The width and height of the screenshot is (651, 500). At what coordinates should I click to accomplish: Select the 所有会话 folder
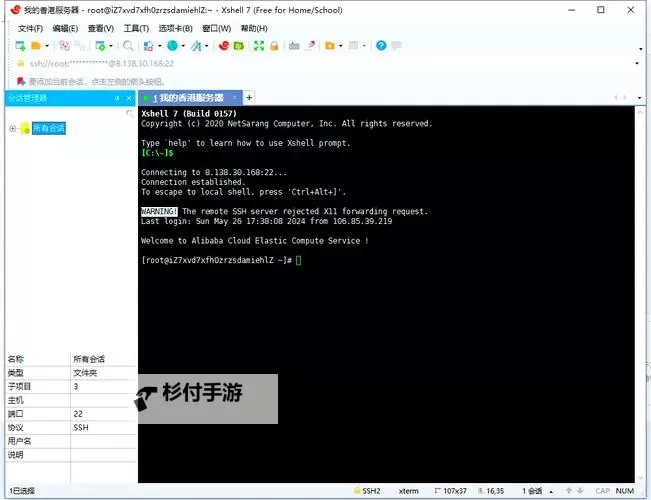click(49, 128)
